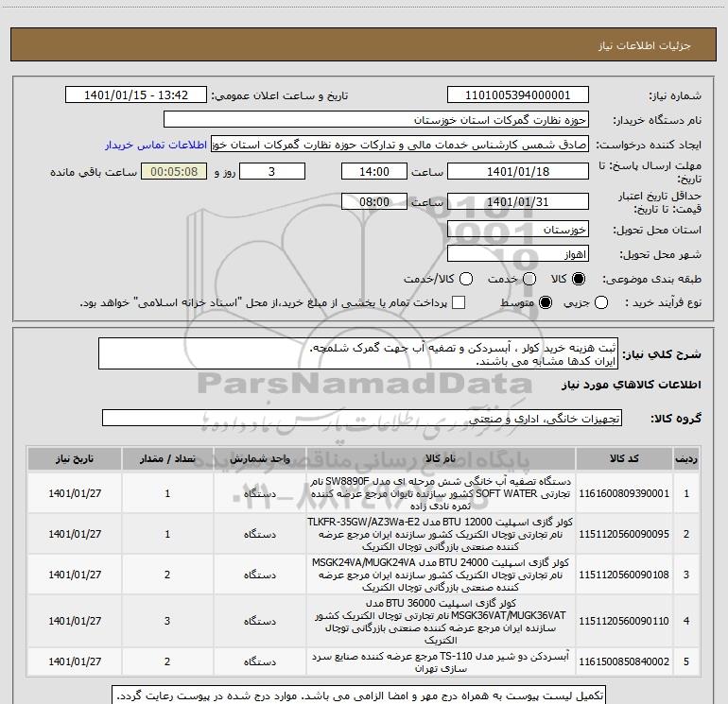The width and height of the screenshot is (728, 704).
Task: Click the ردیف column header
Action: (x=686, y=458)
